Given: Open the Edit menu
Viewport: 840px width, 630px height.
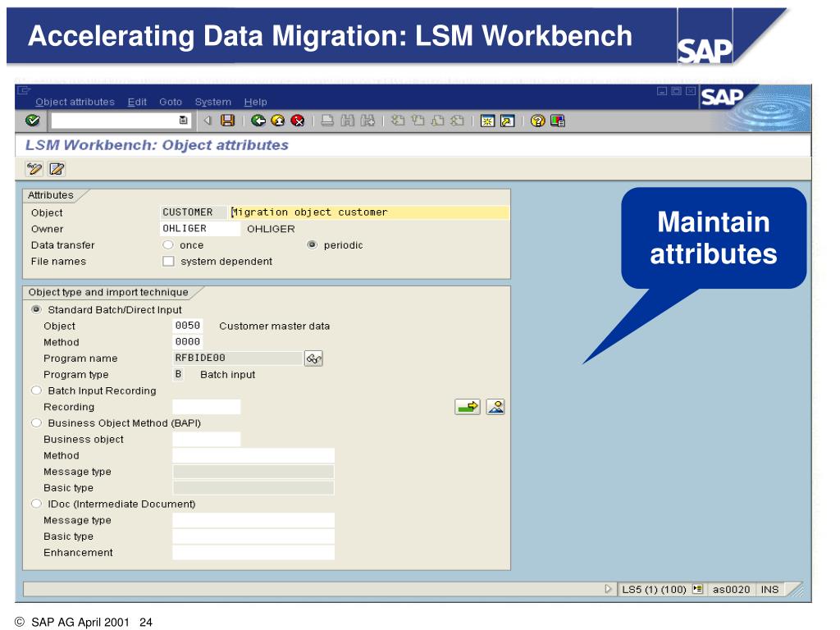Looking at the screenshot, I should coord(137,102).
